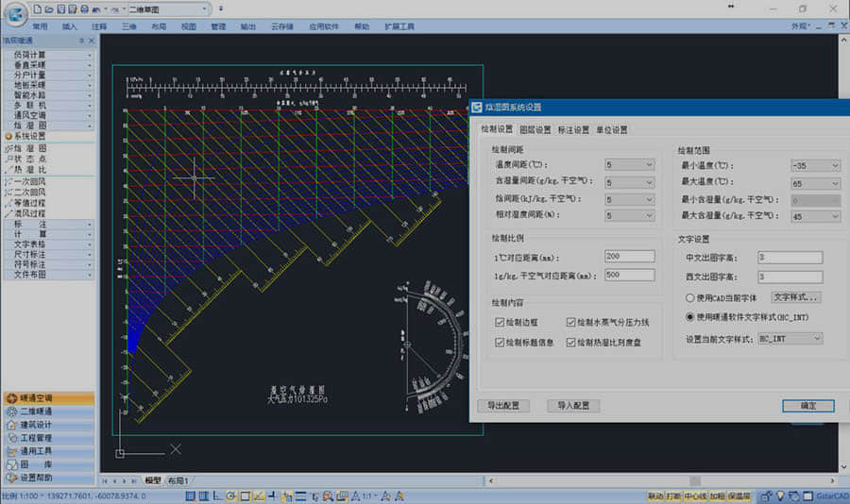Image resolution: width=850 pixels, height=504 pixels.
Task: Select the 使用CAD当前字体 radio button
Action: pos(690,297)
